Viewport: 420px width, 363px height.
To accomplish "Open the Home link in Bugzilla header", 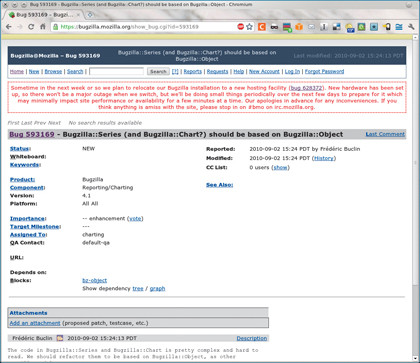I will tap(17, 71).
